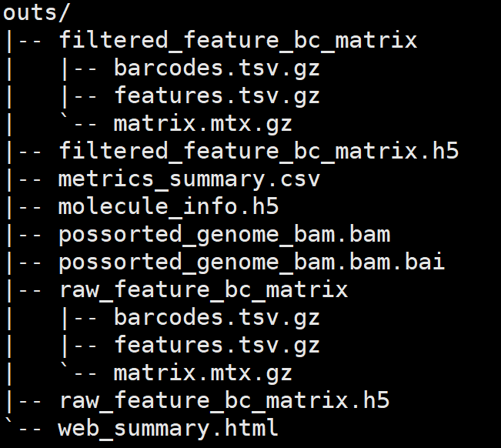Click features.tsv.gz under filtered_feature_bc_matrix

(216, 95)
